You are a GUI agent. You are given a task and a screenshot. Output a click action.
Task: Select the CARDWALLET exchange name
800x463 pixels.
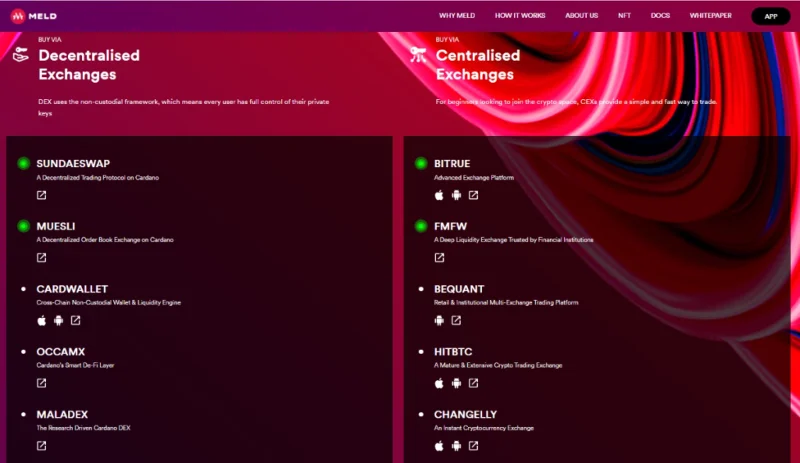click(72, 289)
